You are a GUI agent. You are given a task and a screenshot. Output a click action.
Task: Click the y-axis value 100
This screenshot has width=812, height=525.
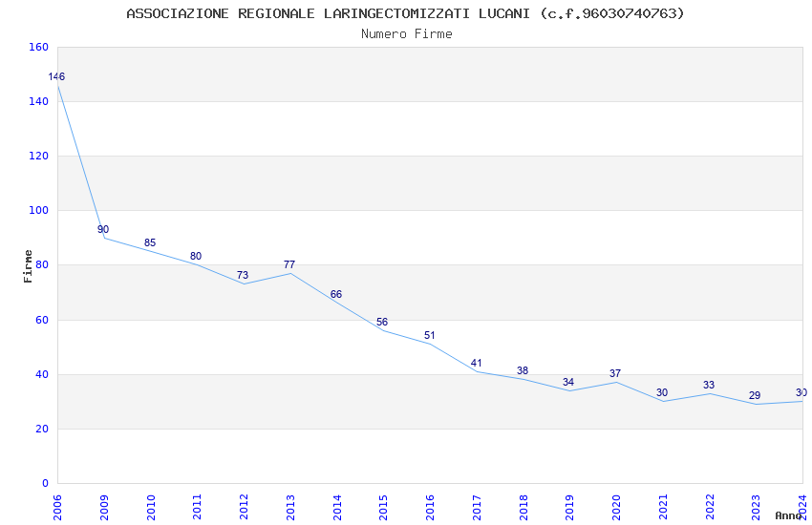39,211
